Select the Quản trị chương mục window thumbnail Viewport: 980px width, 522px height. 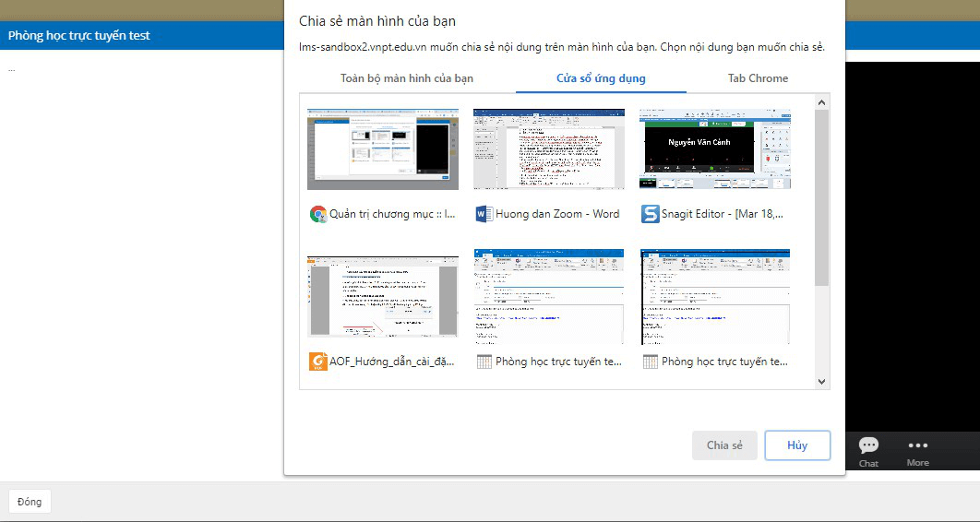[x=382, y=148]
